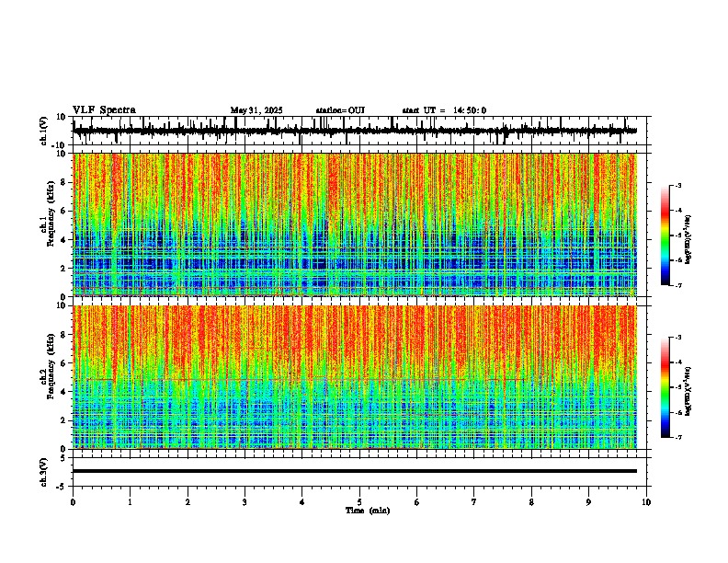The image size is (728, 563).
Task: Click the "-7" tick on ch.2 color bar
Action: pos(678,437)
